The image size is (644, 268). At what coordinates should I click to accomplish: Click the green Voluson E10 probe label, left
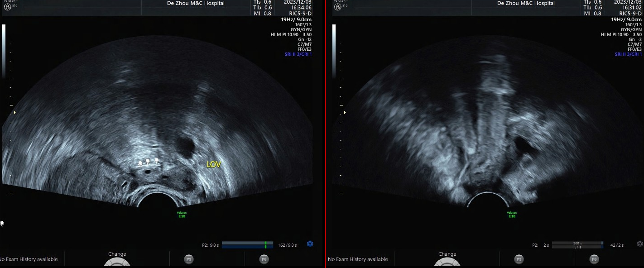[182, 215]
